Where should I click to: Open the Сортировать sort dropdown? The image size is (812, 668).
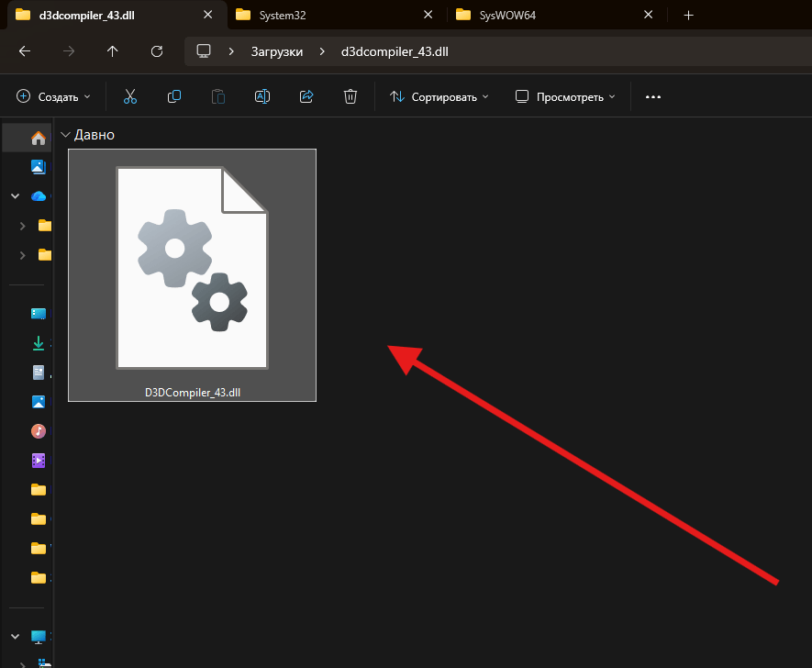439,96
